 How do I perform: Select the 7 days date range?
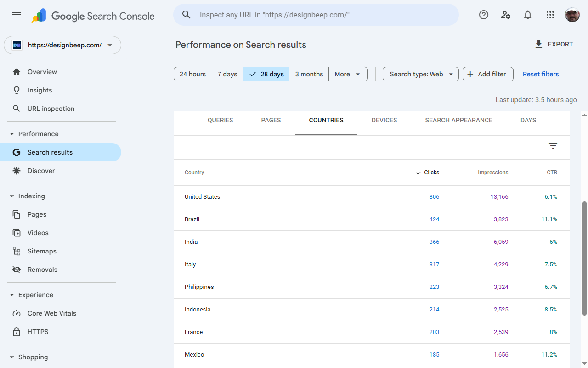pos(227,74)
